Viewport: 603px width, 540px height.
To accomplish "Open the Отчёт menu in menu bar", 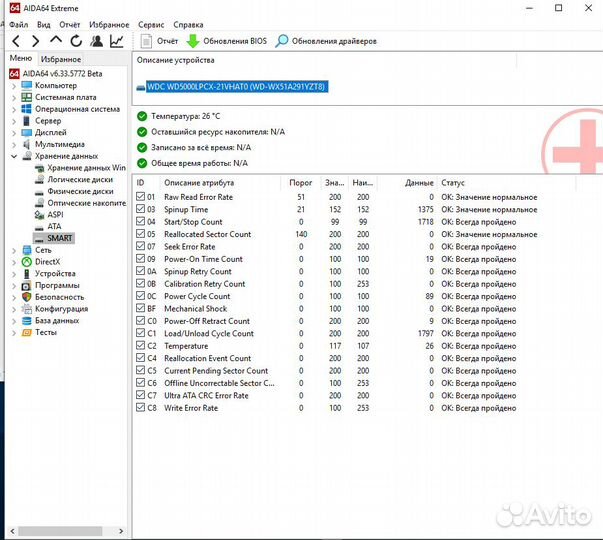I will pos(70,25).
